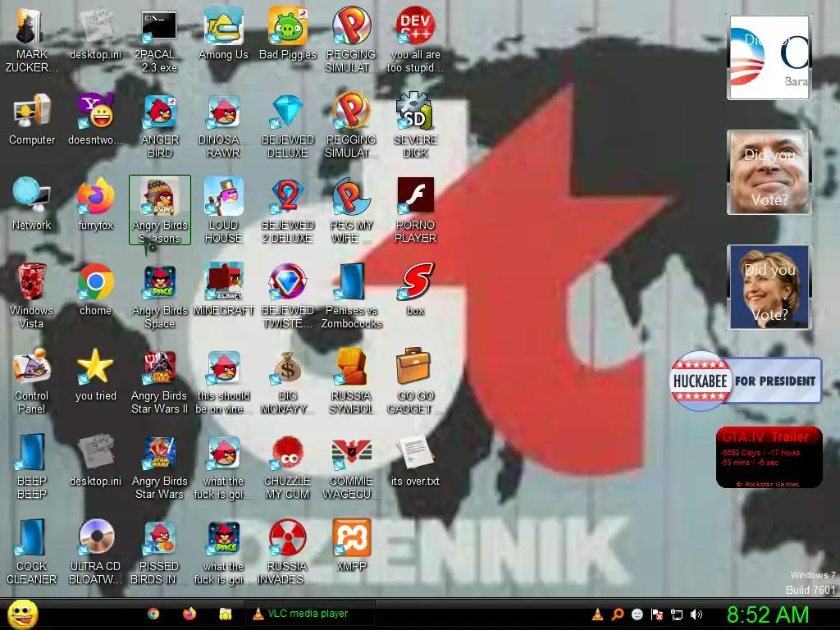This screenshot has width=840, height=630.
Task: Open the network tray icon
Action: [677, 614]
